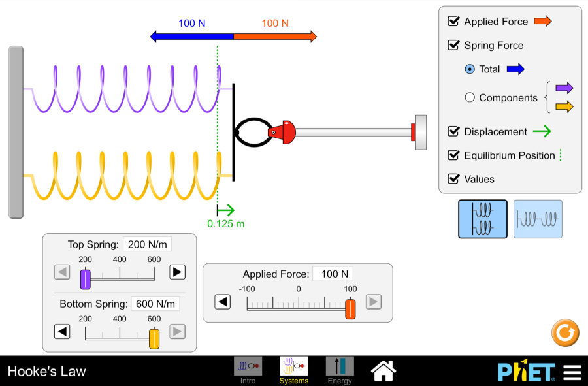
Task: Switch to the Energy screen tab
Action: (x=339, y=370)
